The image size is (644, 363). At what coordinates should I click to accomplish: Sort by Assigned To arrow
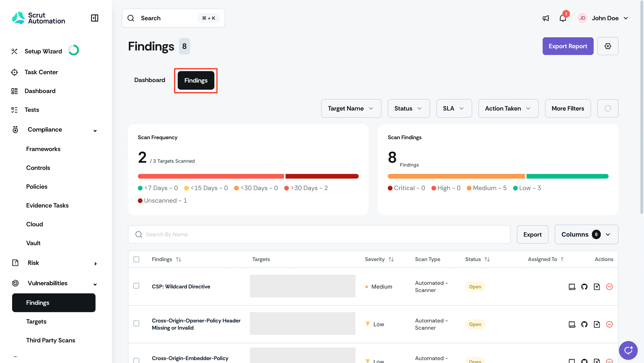[x=562, y=259]
